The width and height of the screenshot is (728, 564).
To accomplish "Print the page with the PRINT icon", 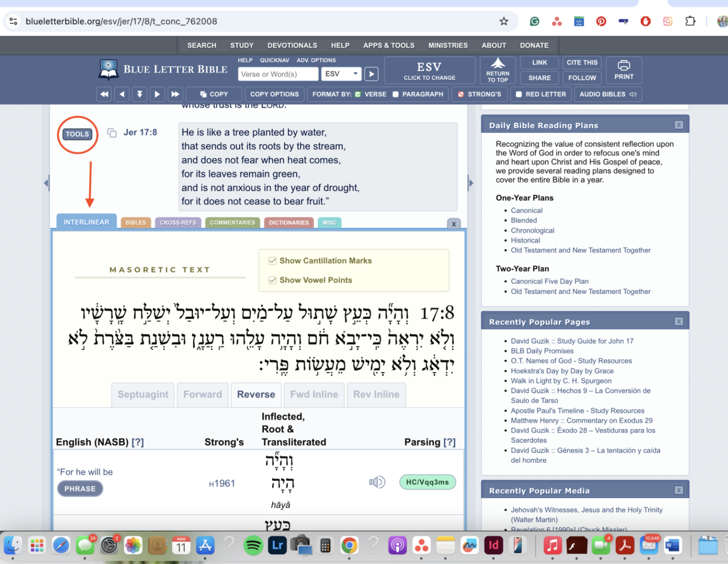I will coord(624,70).
